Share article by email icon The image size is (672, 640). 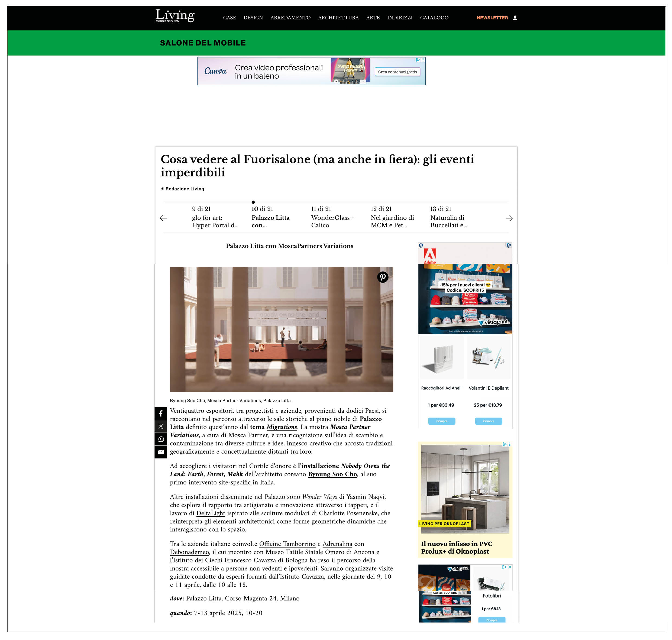pyautogui.click(x=161, y=452)
